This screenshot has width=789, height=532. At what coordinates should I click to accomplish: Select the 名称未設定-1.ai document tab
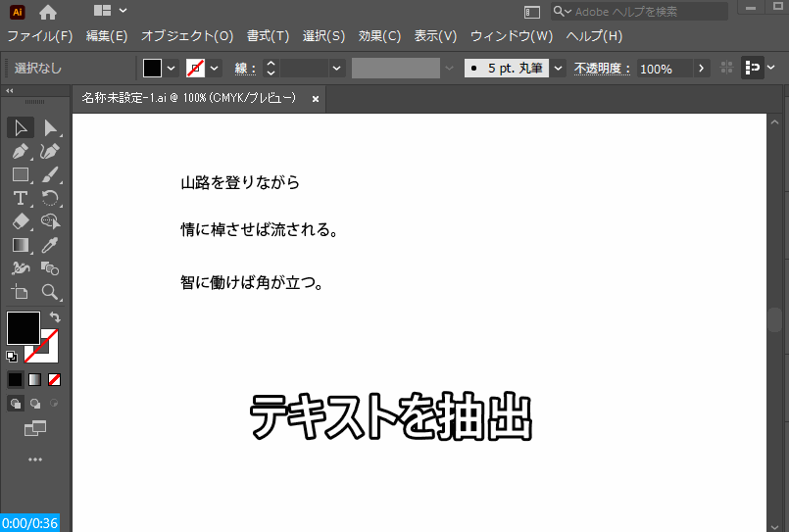click(x=189, y=98)
